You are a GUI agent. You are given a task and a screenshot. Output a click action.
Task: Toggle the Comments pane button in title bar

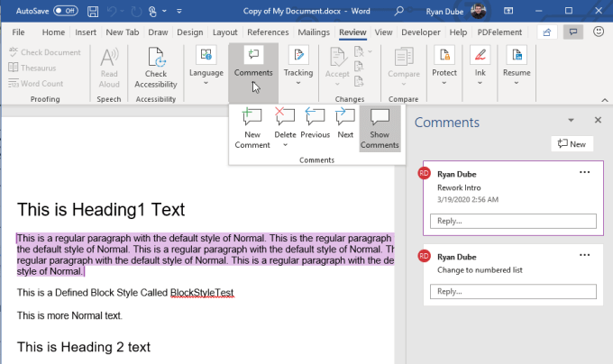(x=572, y=32)
